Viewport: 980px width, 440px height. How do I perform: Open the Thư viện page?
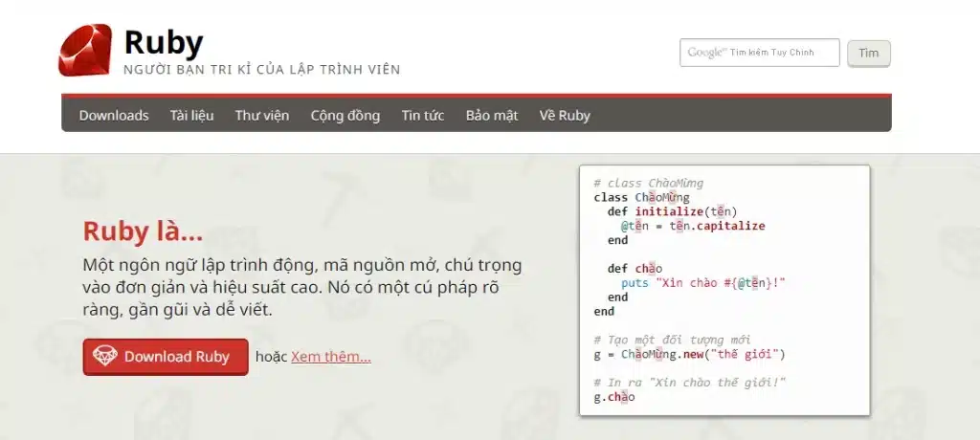point(262,116)
